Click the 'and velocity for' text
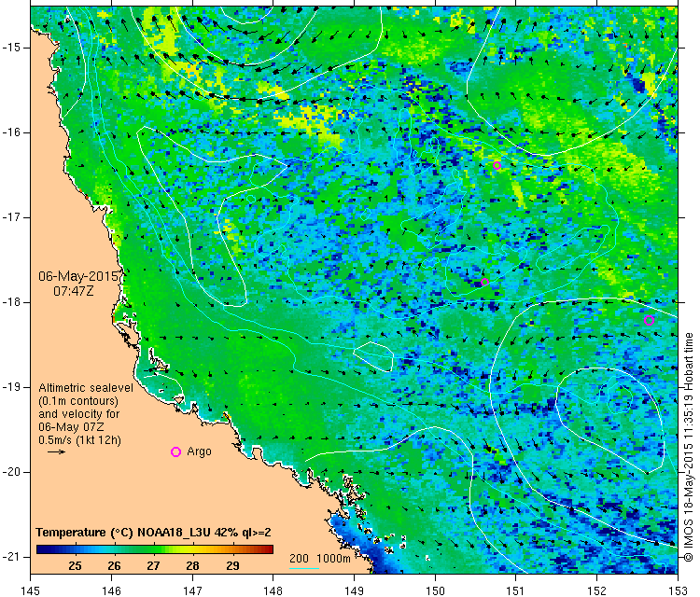Viewport: 700px width, 597px height. pos(79,413)
